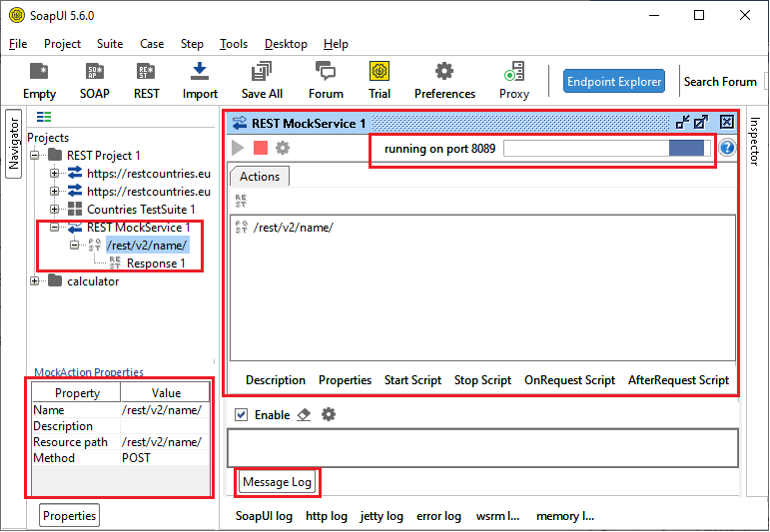Show the SoapUI log tab
The image size is (770, 532).
pos(264,516)
